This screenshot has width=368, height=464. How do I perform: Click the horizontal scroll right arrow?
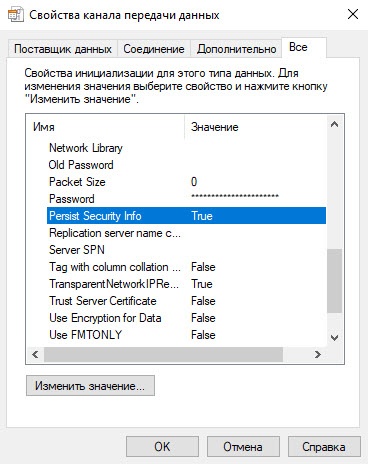click(x=318, y=354)
